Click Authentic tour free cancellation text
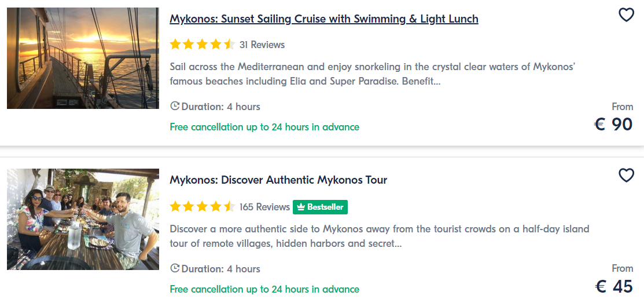Viewport: 644px width, 299px height. [264, 289]
